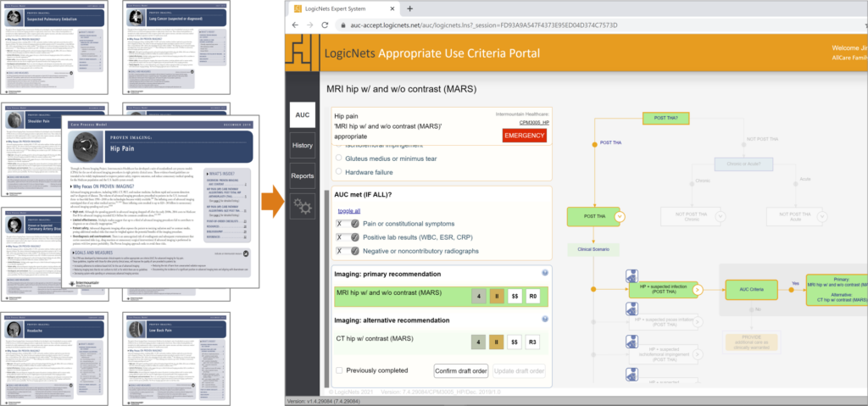
Task: Switch to the History sidebar tab
Action: pos(302,146)
